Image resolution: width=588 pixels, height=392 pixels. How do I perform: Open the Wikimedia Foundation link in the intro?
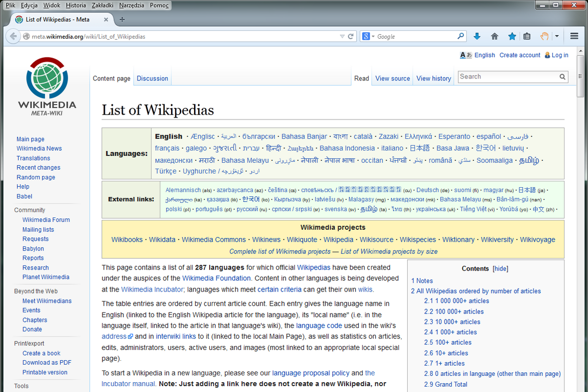(x=217, y=278)
